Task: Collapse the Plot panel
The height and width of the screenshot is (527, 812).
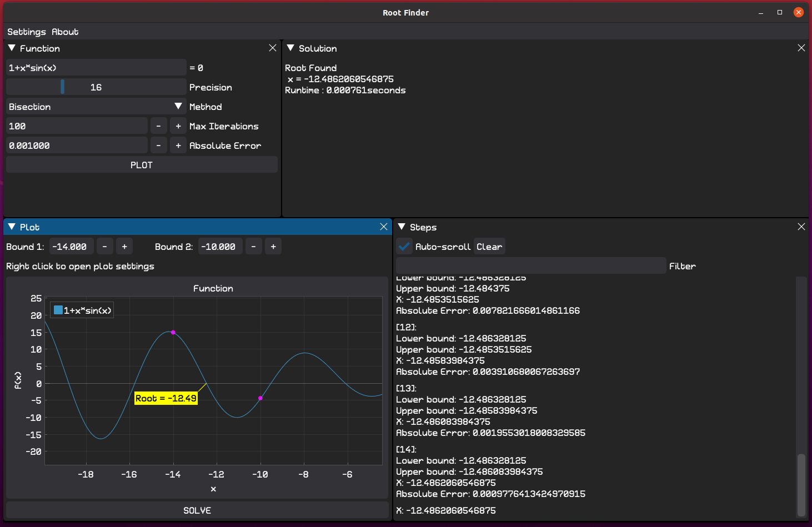Action: pyautogui.click(x=12, y=227)
